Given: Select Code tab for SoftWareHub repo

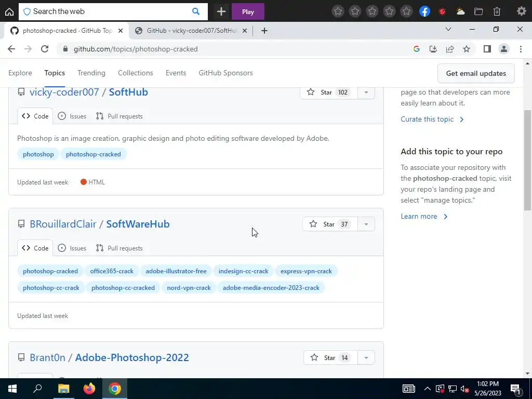Looking at the screenshot, I should (x=35, y=248).
